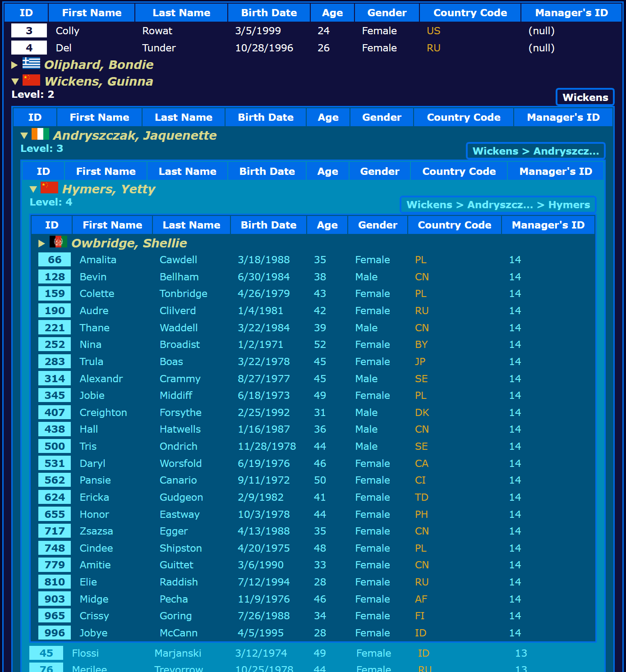Click country code TD

point(421,497)
